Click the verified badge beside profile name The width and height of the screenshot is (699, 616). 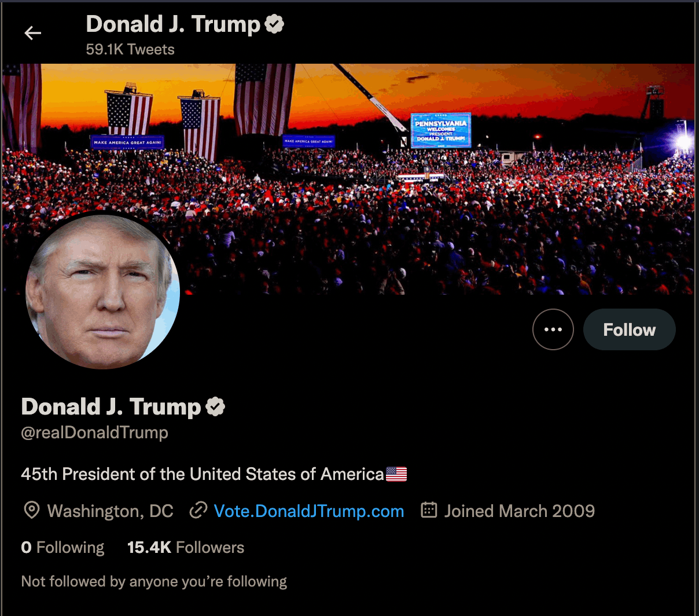(215, 407)
